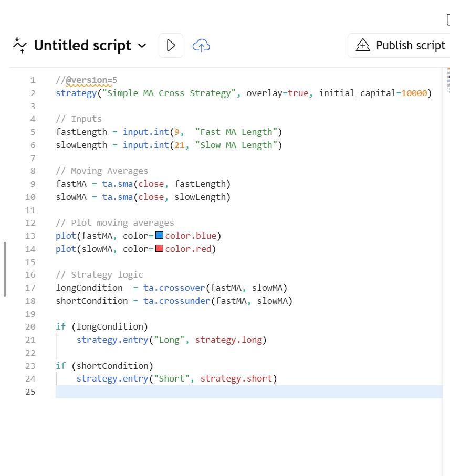Save script using the cloud upload icon

pos(201,46)
